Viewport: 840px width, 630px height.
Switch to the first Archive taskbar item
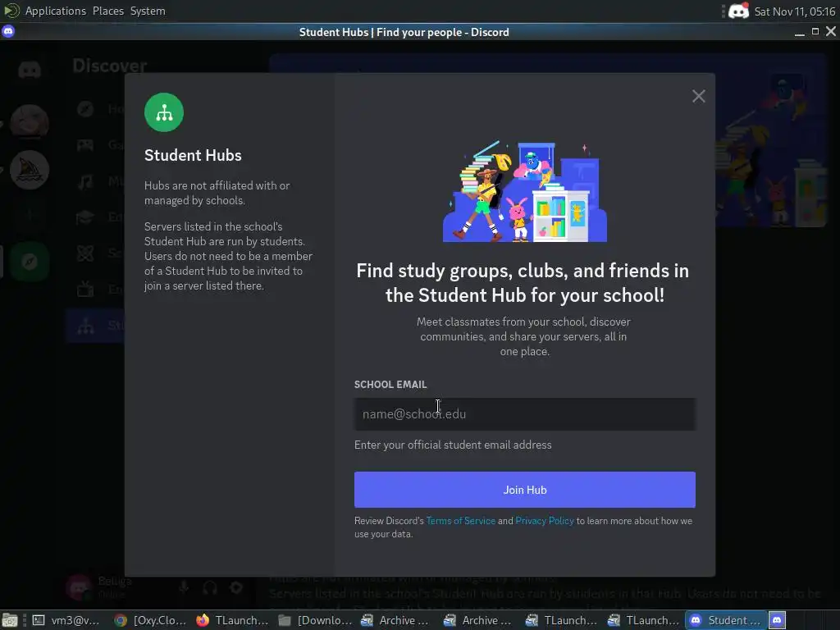point(396,620)
